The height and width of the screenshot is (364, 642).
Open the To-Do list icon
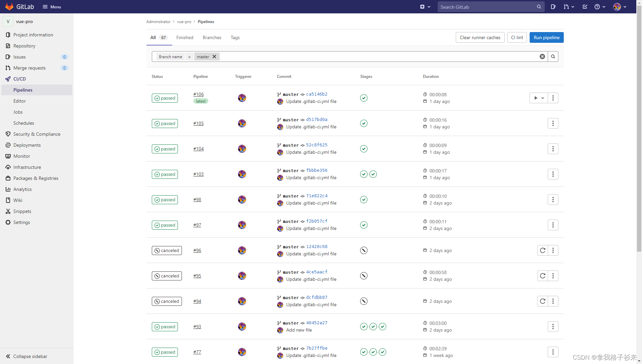pos(585,7)
